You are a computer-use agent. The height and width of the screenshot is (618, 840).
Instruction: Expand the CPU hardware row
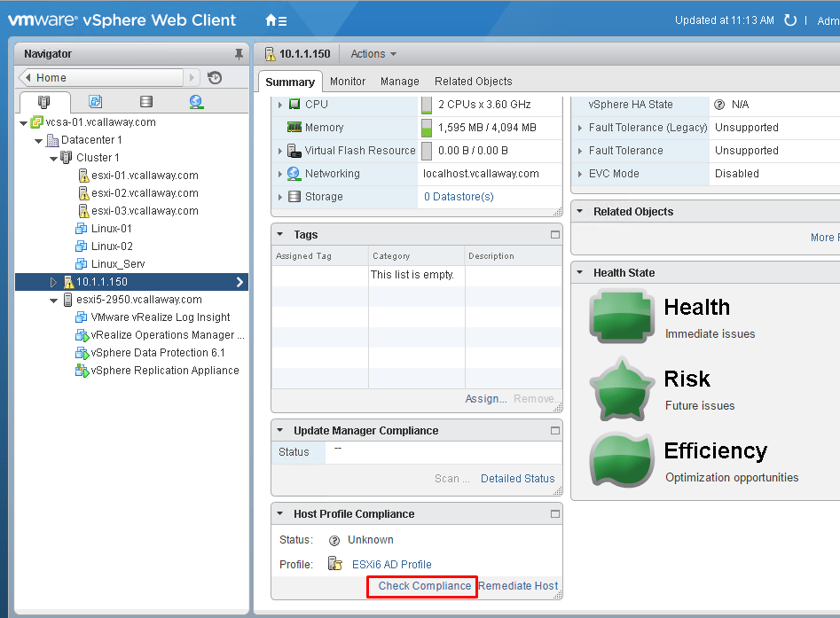[x=279, y=105]
